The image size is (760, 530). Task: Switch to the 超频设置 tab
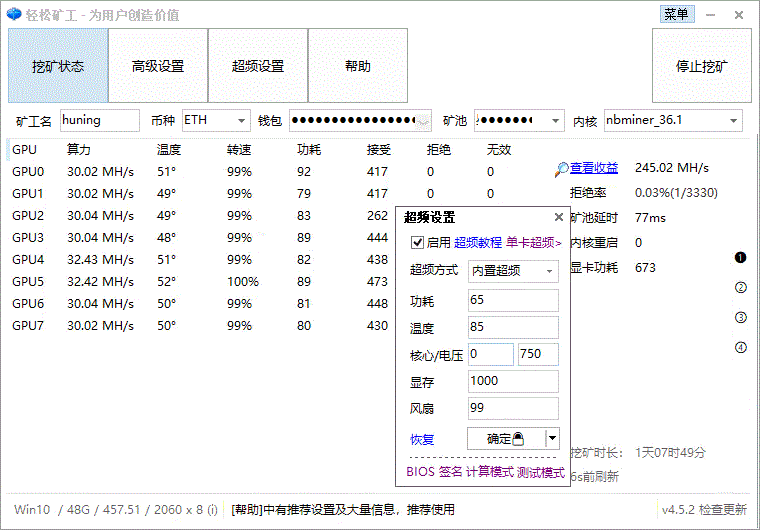click(x=258, y=65)
